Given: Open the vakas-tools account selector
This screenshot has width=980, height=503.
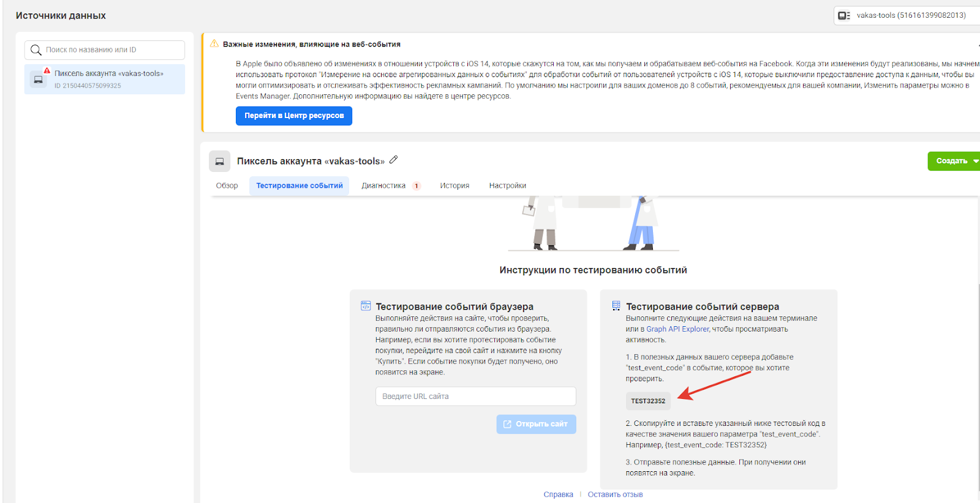Looking at the screenshot, I should (x=907, y=15).
